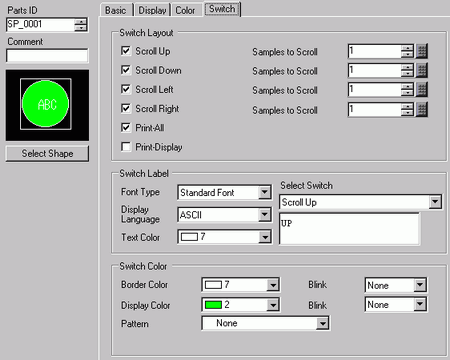Open keypad icon beside Scroll Up samples
This screenshot has width=450, height=360.
click(422, 51)
